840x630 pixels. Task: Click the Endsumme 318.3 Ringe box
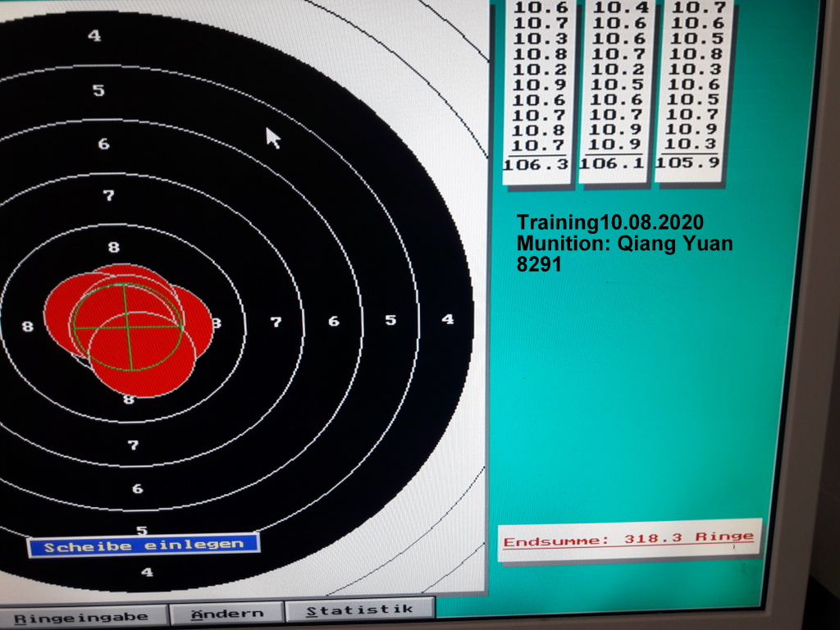point(628,540)
